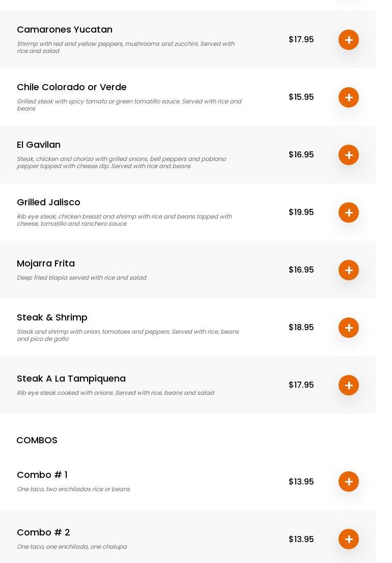Click the Grilled Jalisco item name
Screen dimensions: 392x563
click(x=48, y=202)
